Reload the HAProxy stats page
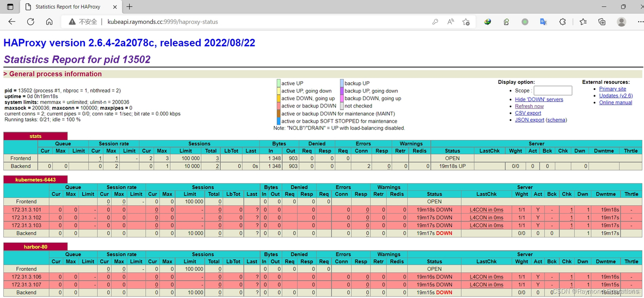The width and height of the screenshot is (644, 298). tap(30, 22)
